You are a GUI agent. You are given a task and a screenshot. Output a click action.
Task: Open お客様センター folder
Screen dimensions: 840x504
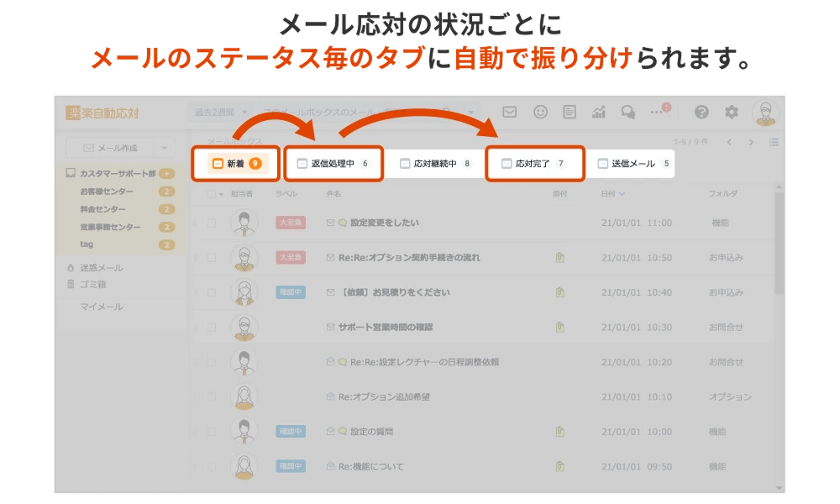(107, 192)
